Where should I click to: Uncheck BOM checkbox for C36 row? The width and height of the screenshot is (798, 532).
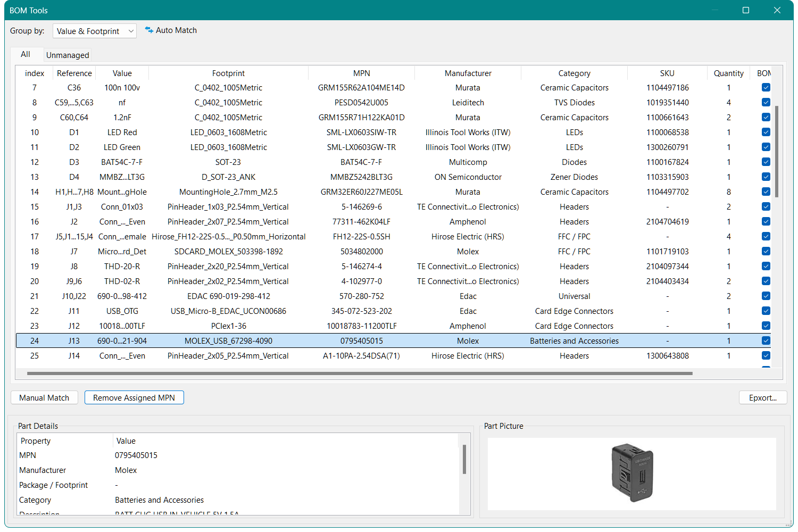[766, 88]
